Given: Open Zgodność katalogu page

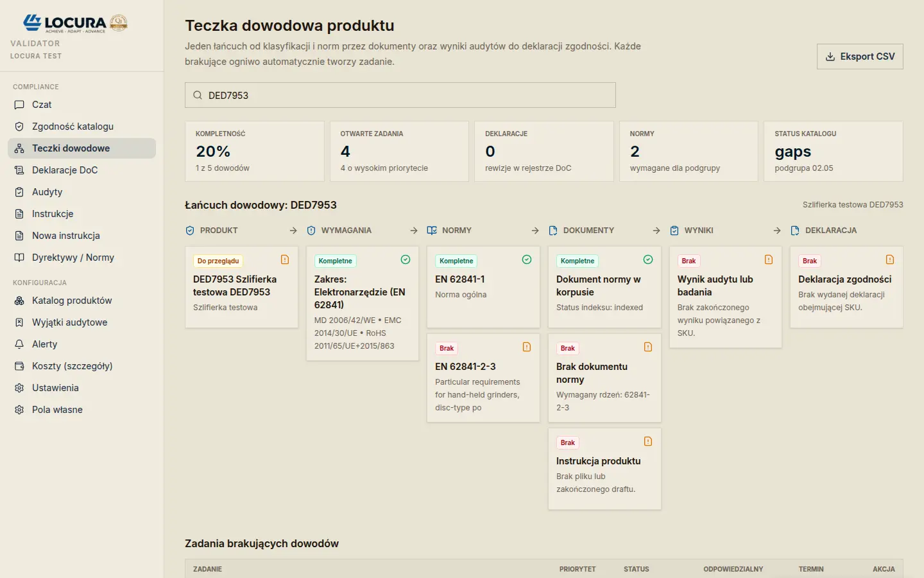Looking at the screenshot, I should click(x=81, y=127).
